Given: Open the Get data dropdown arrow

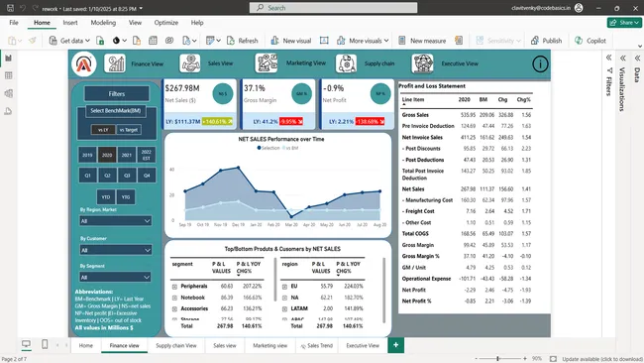Looking at the screenshot, I should [x=87, y=41].
